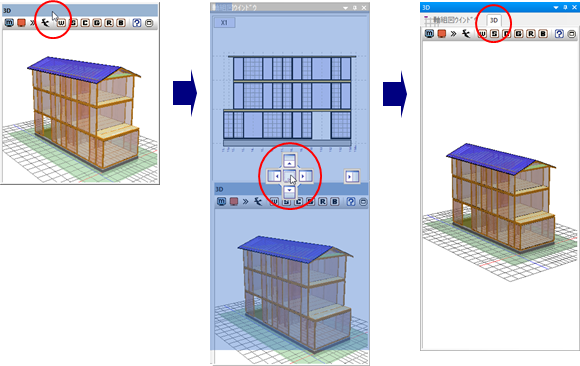The height and width of the screenshot is (366, 580).
Task: Toggle the R button in left 3D toolbar
Action: pos(109,23)
